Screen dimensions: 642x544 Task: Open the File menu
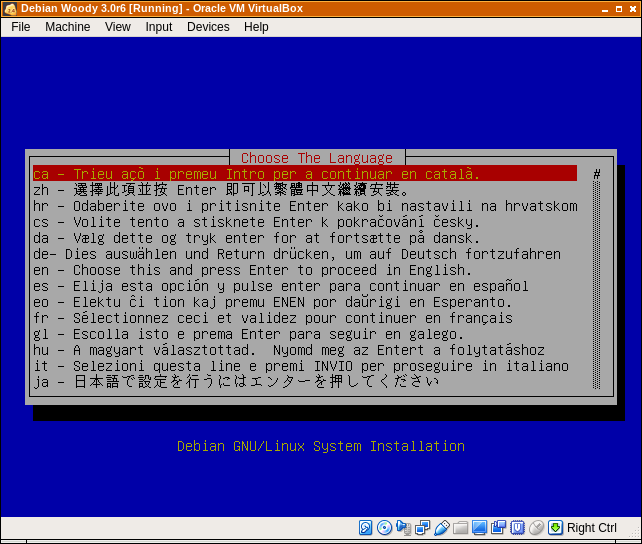pos(20,27)
